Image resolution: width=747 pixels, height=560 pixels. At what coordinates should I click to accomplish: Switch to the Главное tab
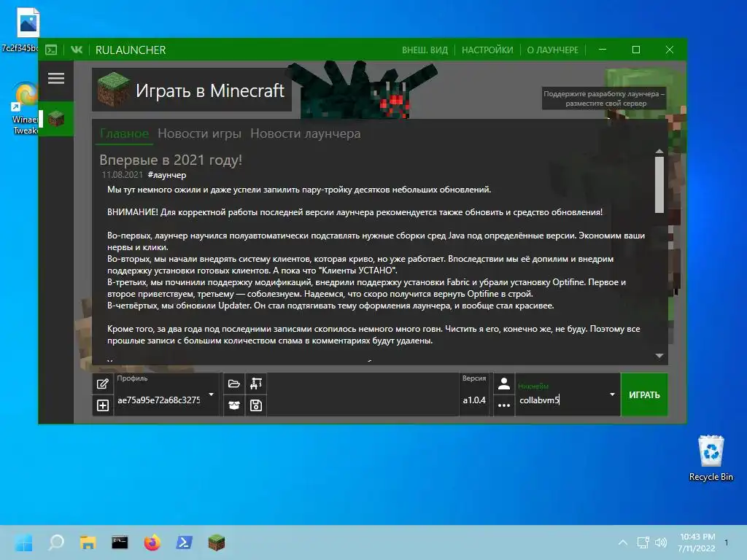click(124, 134)
